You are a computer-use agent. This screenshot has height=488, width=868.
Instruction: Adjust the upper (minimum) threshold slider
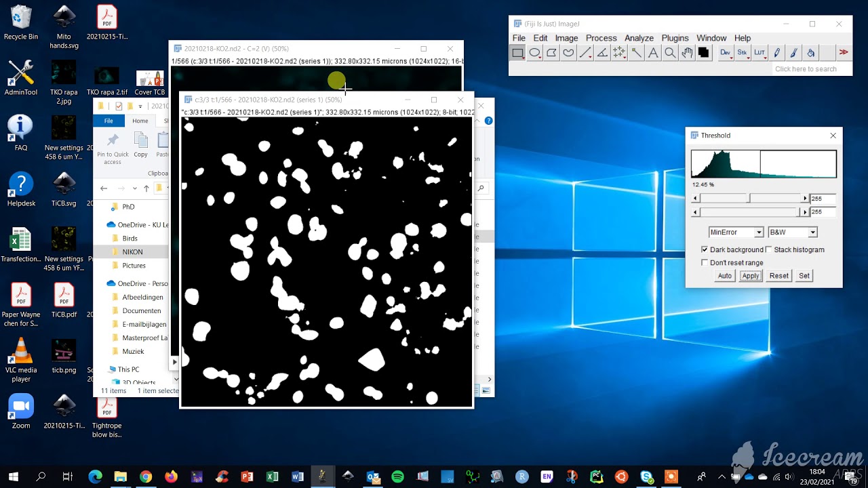(750, 199)
